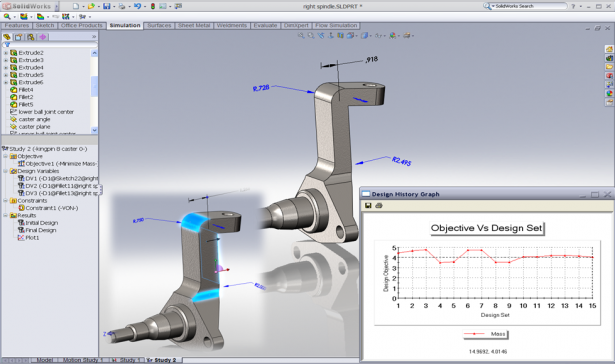Click the Options icon in top toolbar
Viewport: 615px width, 364px height.
coord(163,6)
